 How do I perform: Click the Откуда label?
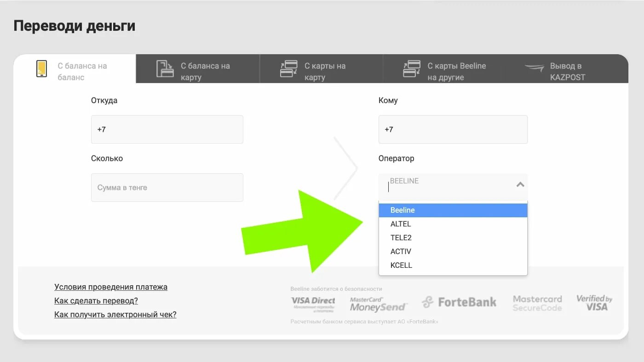point(104,101)
